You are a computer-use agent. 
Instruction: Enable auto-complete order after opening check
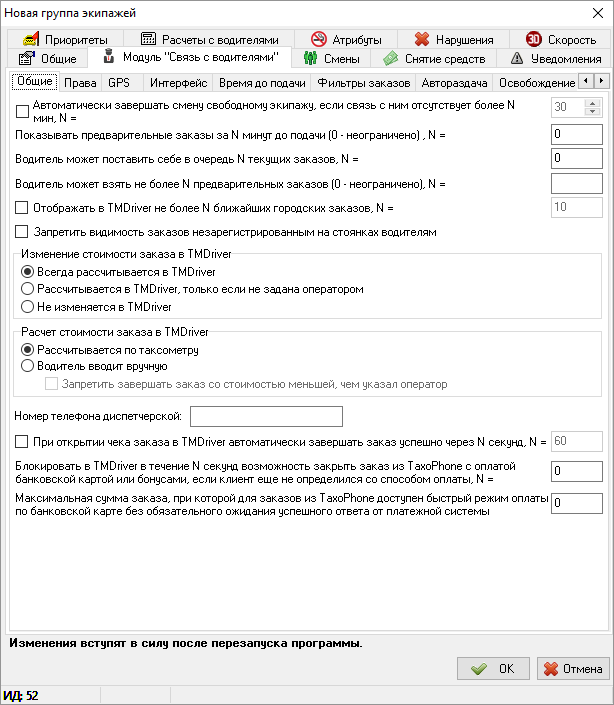click(22, 442)
